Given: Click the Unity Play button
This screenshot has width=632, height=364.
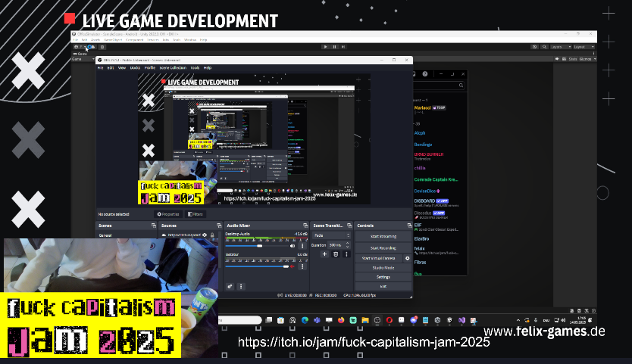Looking at the screenshot, I should coord(325,47).
